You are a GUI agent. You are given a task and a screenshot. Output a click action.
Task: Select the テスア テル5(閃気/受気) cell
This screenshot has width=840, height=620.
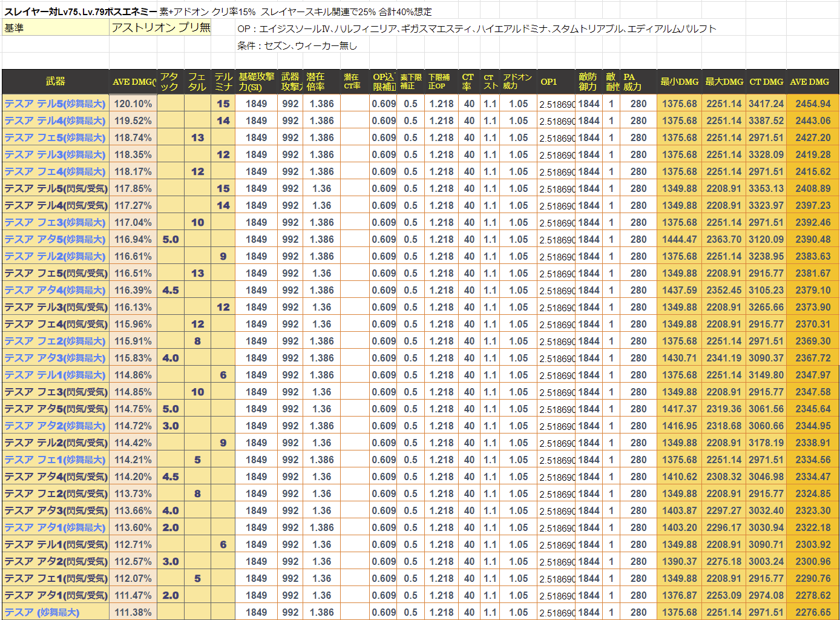point(56,188)
